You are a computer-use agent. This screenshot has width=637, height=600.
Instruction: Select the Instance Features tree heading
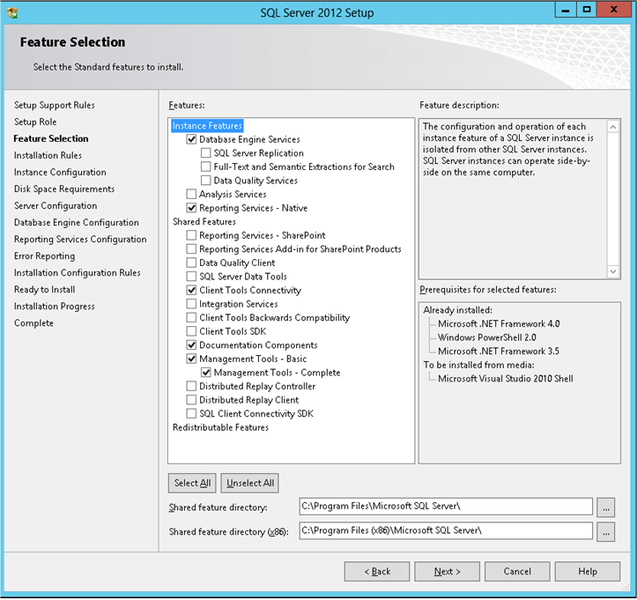[207, 126]
